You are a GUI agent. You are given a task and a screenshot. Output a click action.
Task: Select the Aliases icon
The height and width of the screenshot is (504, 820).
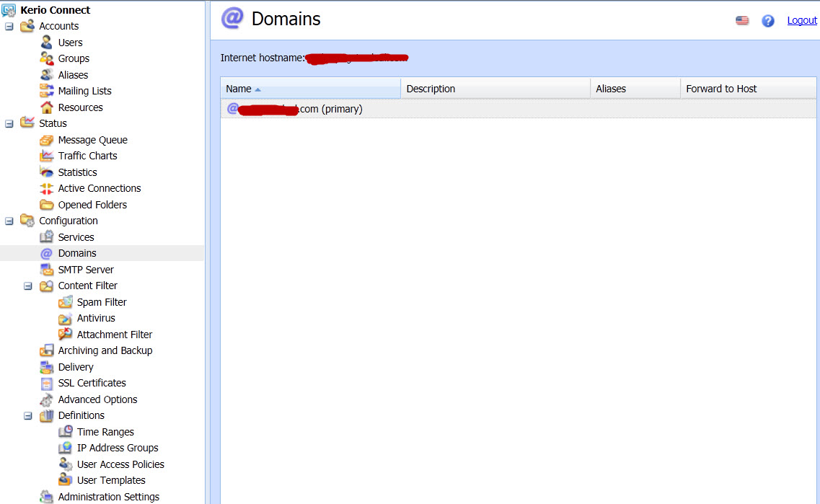[x=47, y=75]
